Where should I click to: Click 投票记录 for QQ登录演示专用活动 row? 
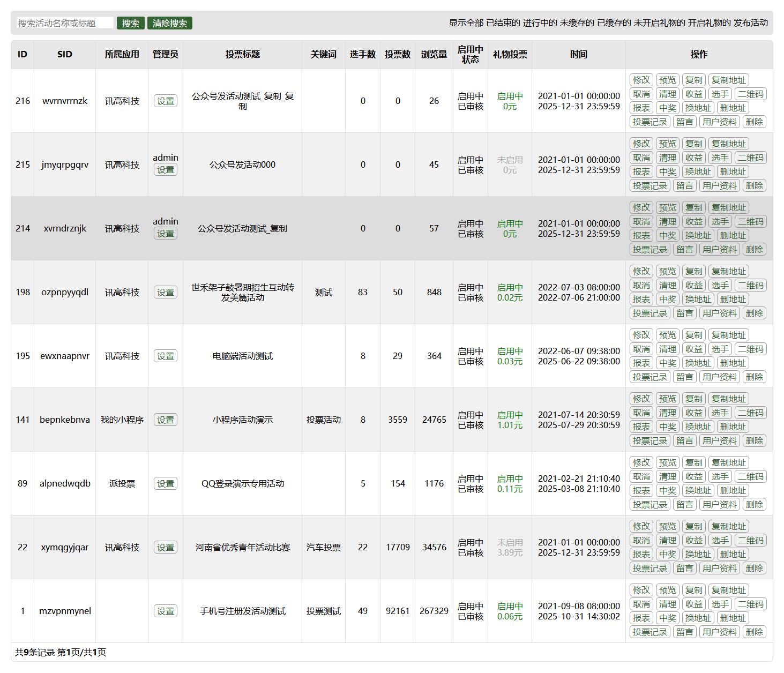(650, 504)
